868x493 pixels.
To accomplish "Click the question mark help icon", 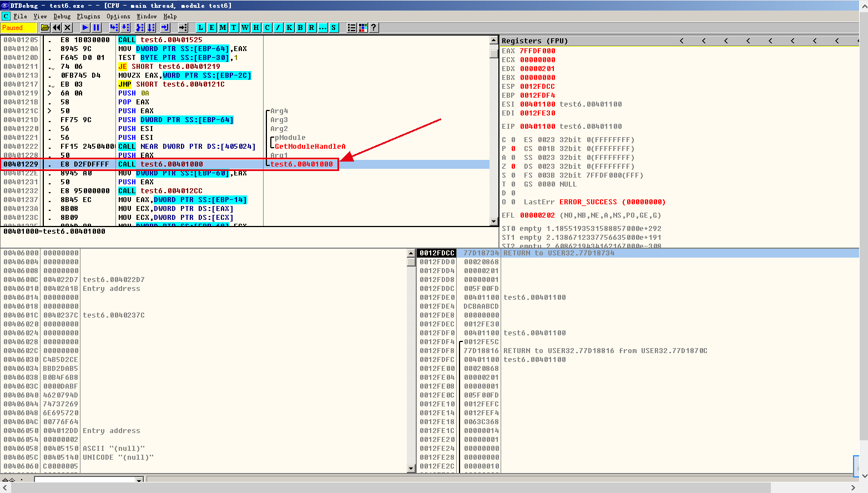I will point(374,27).
